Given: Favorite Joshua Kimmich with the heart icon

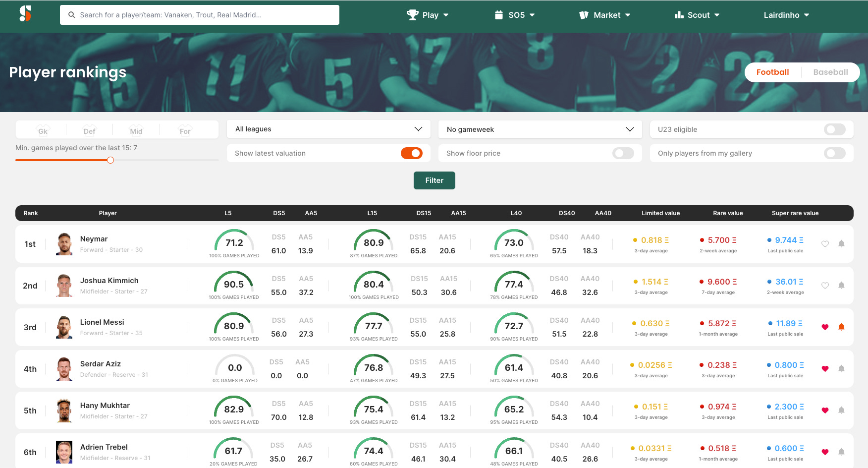Looking at the screenshot, I should click(x=825, y=285).
